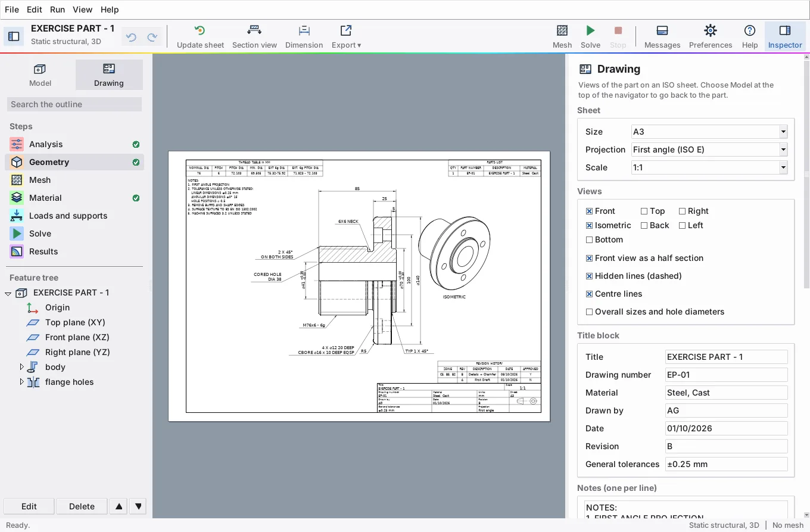Switch to the Model tab
This screenshot has height=532, width=810.
(40, 74)
